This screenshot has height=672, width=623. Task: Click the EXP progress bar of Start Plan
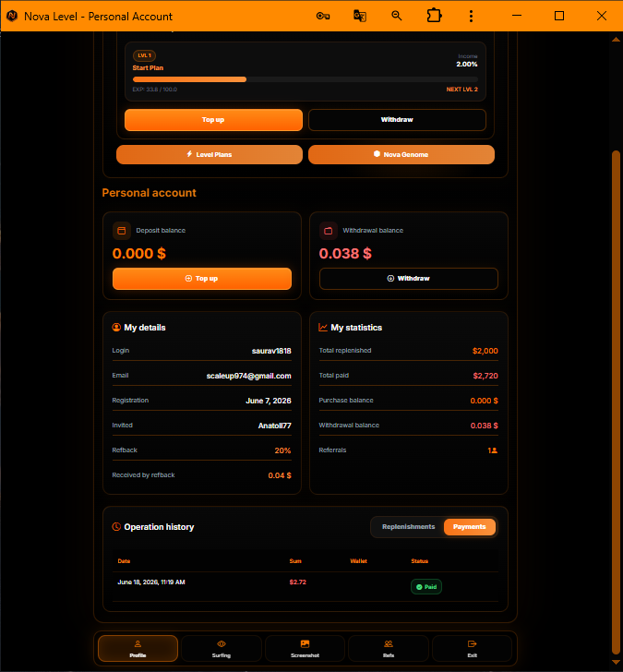[x=306, y=79]
